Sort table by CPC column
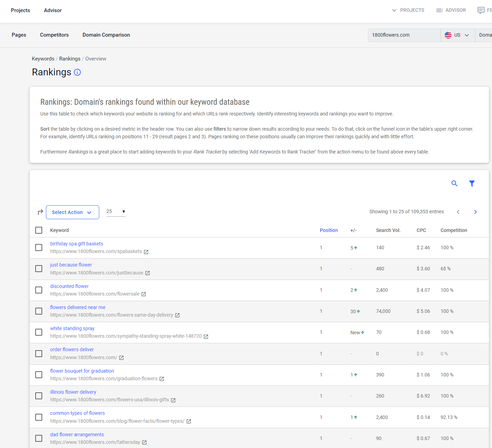 (x=421, y=230)
